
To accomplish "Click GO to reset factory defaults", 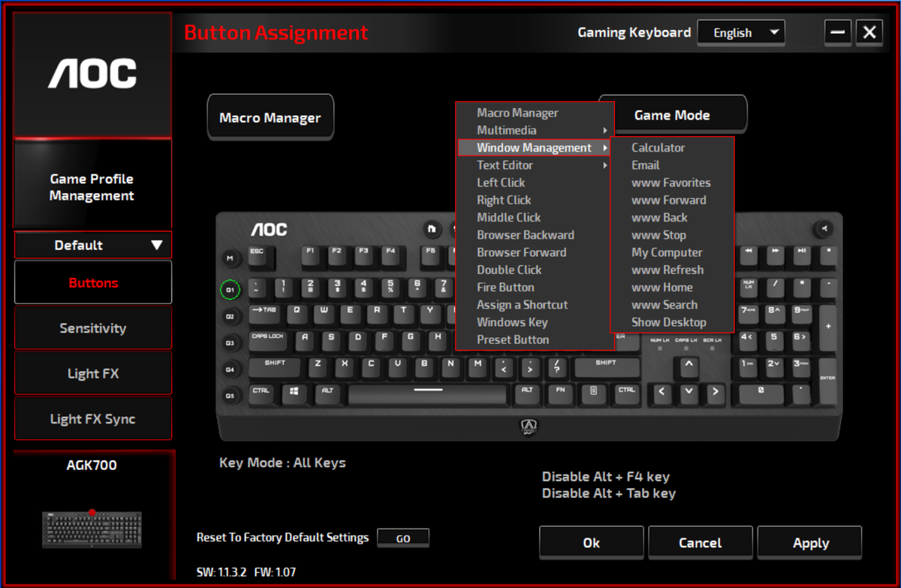I will click(403, 538).
